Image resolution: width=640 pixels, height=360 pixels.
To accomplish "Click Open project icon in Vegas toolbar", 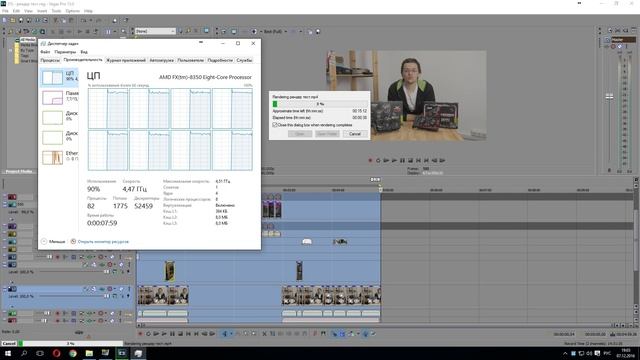I will click(x=13, y=20).
